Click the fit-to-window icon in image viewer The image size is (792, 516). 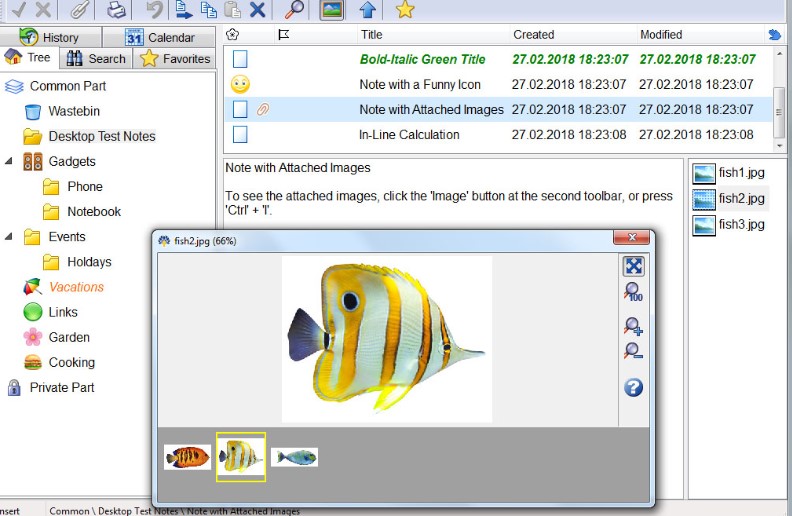coord(633,266)
